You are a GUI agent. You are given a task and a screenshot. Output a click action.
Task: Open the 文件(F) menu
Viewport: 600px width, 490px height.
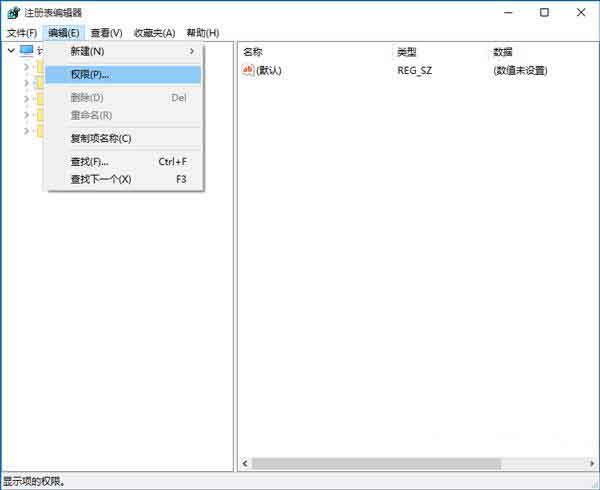tap(22, 33)
